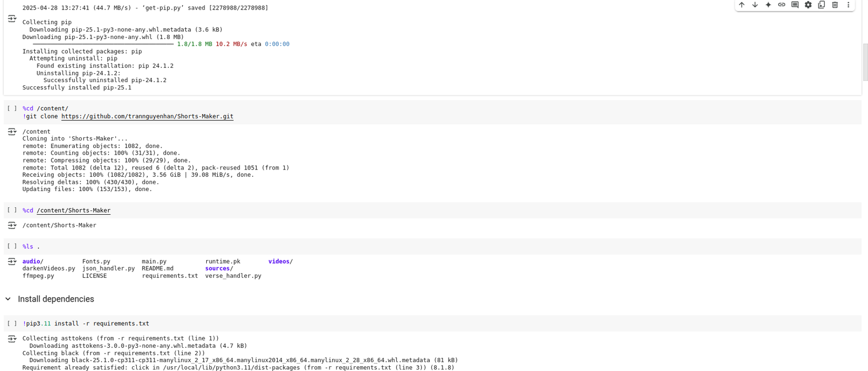868x371 pixels.
Task: Click the 'videos/' directory name
Action: tap(280, 262)
